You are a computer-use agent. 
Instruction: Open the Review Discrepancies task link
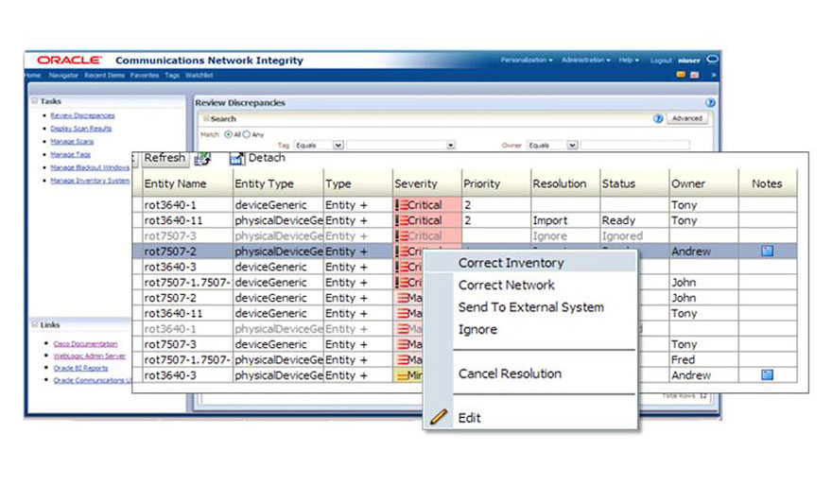82,115
